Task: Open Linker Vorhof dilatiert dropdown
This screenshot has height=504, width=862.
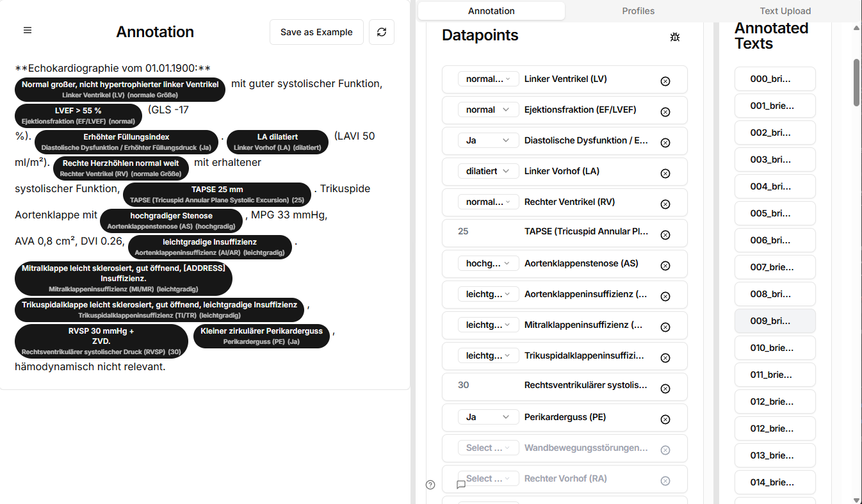Action: coord(488,171)
